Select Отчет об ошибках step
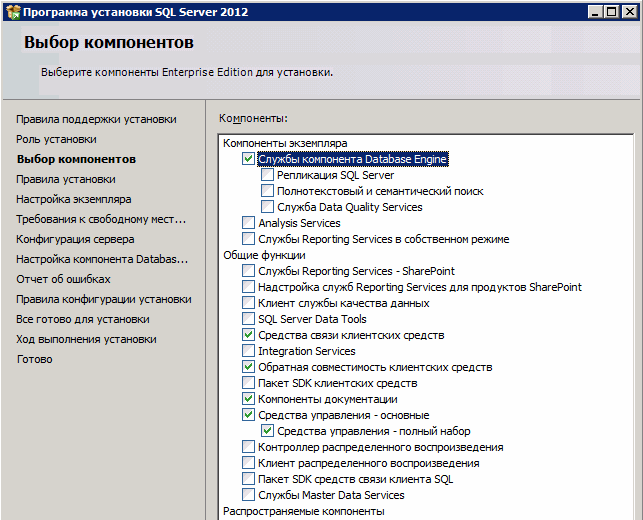This screenshot has height=520, width=643. click(x=64, y=279)
